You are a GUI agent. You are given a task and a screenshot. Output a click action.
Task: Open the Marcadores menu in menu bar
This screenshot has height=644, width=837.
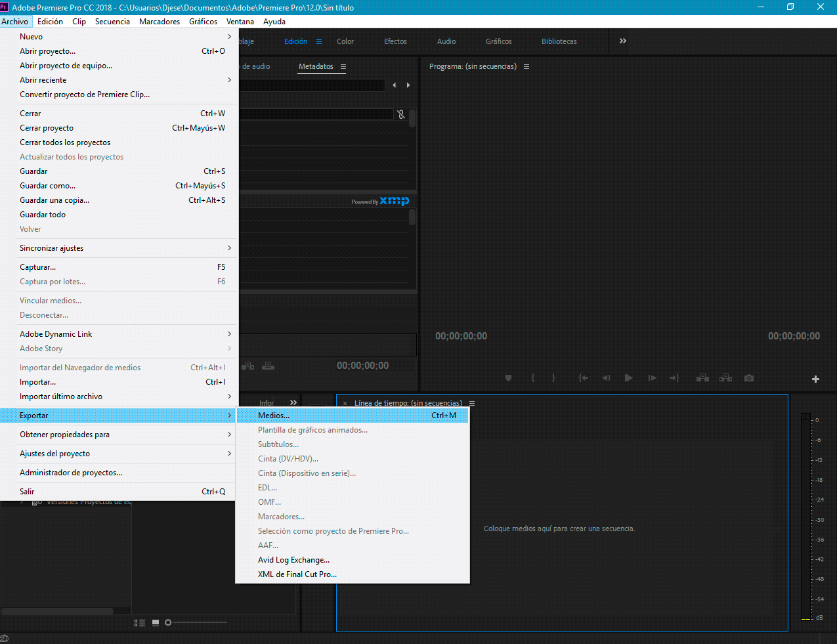160,22
